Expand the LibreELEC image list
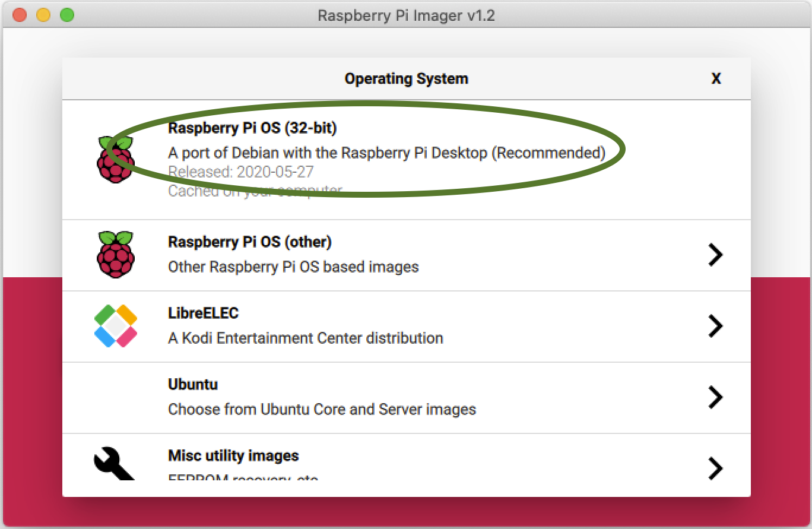The height and width of the screenshot is (529, 812). click(x=716, y=325)
